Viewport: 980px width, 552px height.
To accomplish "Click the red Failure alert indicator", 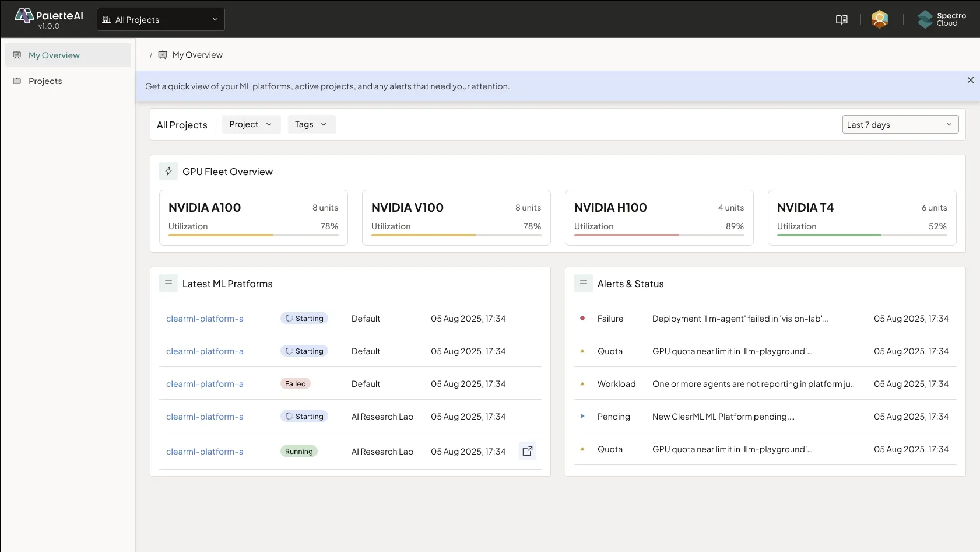I will tap(582, 318).
